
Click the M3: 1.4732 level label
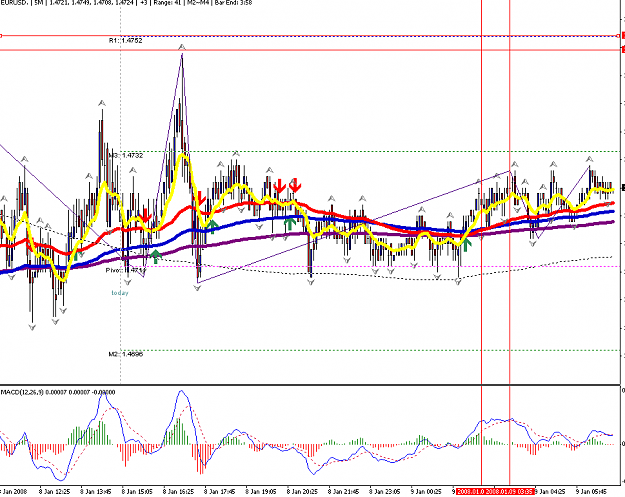[x=126, y=155]
